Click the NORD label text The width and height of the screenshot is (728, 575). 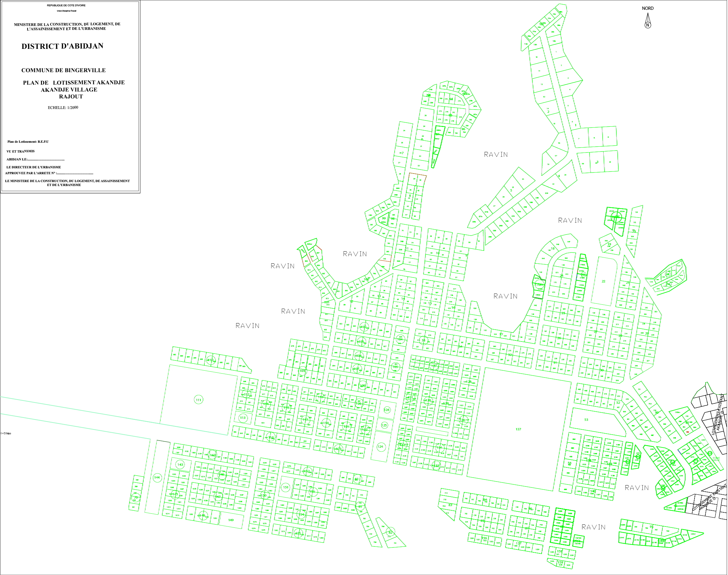(x=648, y=9)
